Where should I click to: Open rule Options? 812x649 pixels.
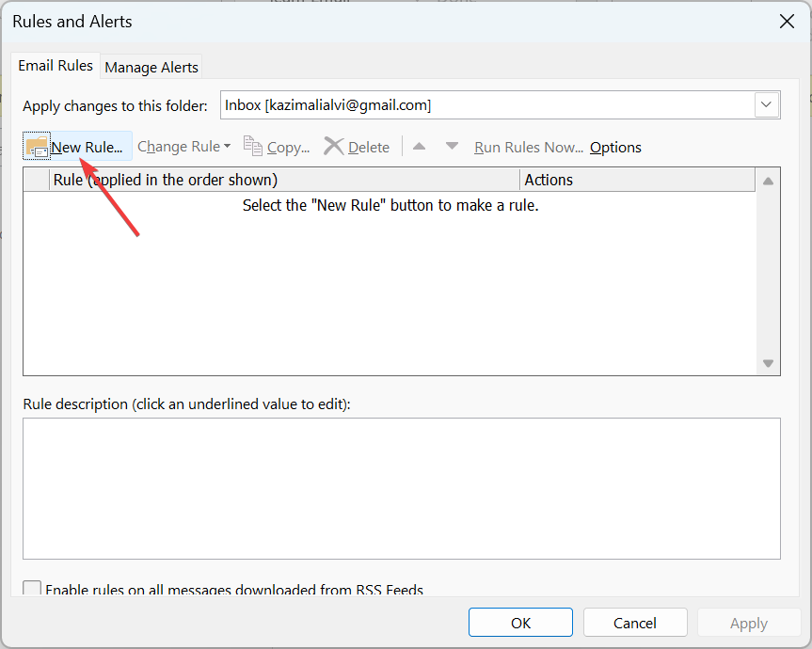pos(615,147)
